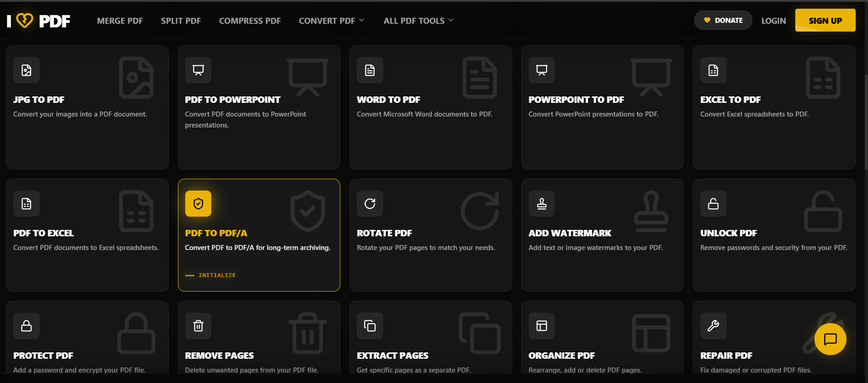Click 'Remove passwords and security' description
The width and height of the screenshot is (868, 383).
pos(774,248)
